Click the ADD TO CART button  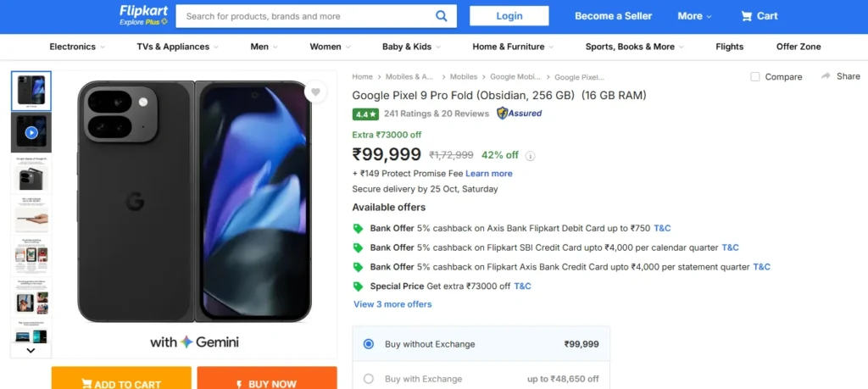point(121,381)
